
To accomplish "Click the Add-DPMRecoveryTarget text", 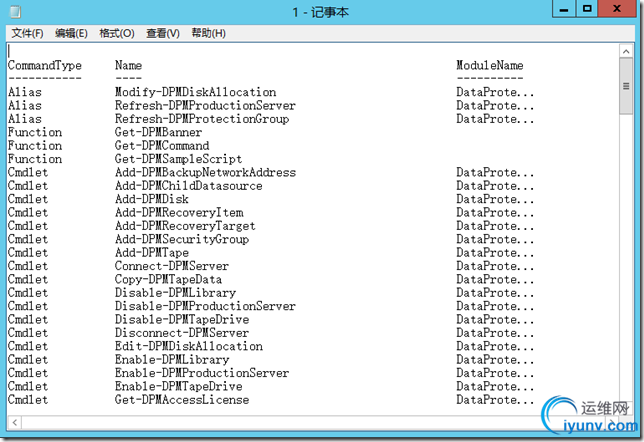I will click(x=185, y=226).
